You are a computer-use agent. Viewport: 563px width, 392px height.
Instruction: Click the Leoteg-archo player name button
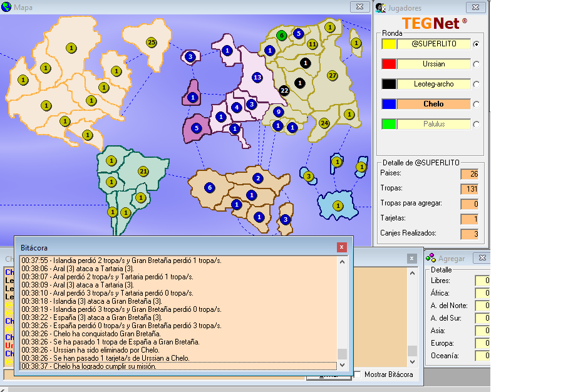433,84
